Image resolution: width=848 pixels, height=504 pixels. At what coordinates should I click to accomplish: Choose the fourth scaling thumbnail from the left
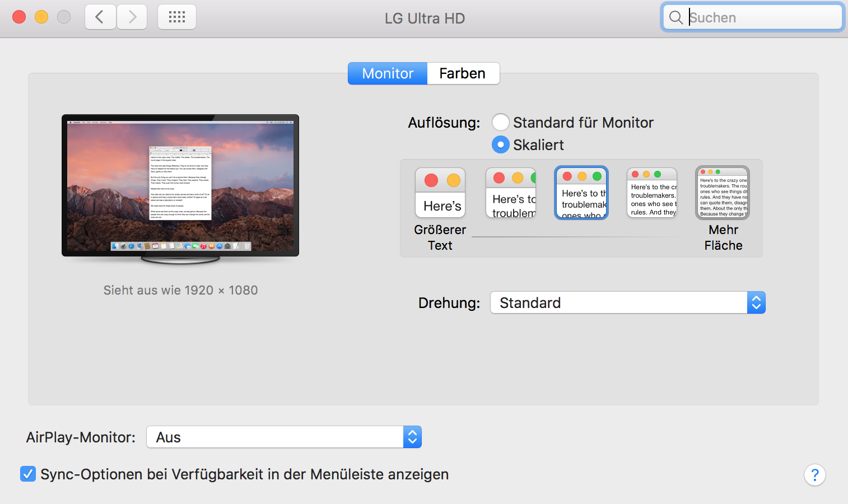point(652,193)
